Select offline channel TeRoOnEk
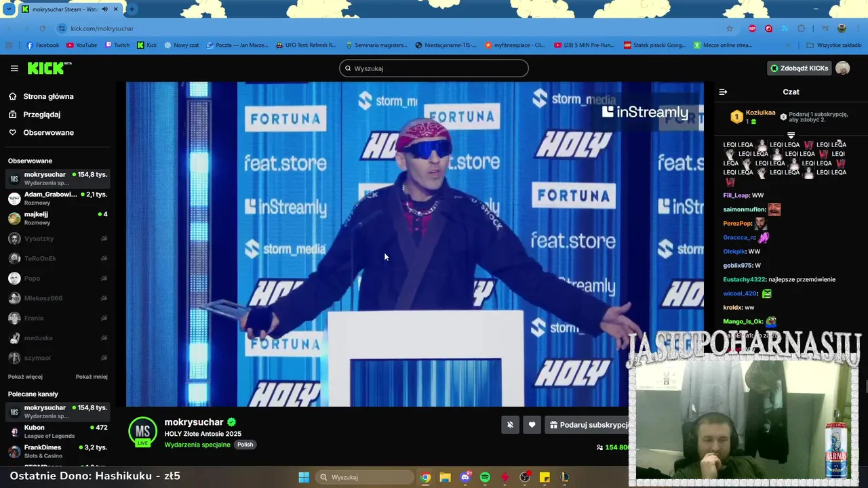 coord(58,258)
